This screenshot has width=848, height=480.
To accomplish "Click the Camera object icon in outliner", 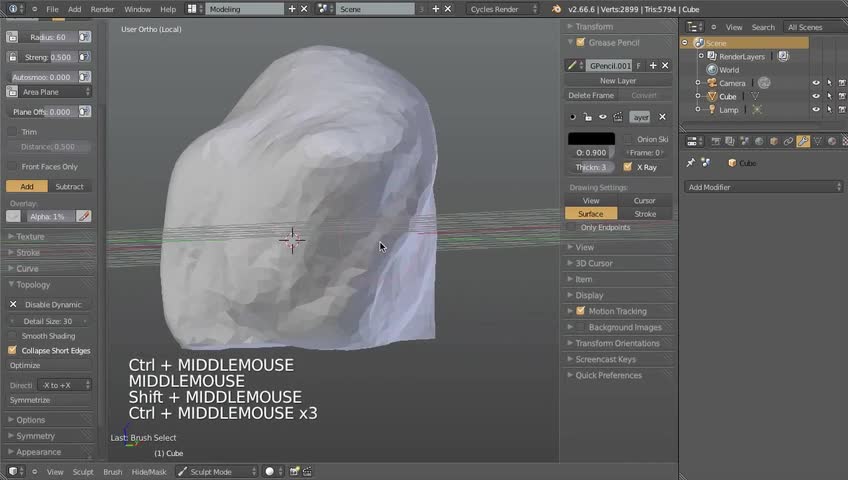I will click(x=712, y=83).
